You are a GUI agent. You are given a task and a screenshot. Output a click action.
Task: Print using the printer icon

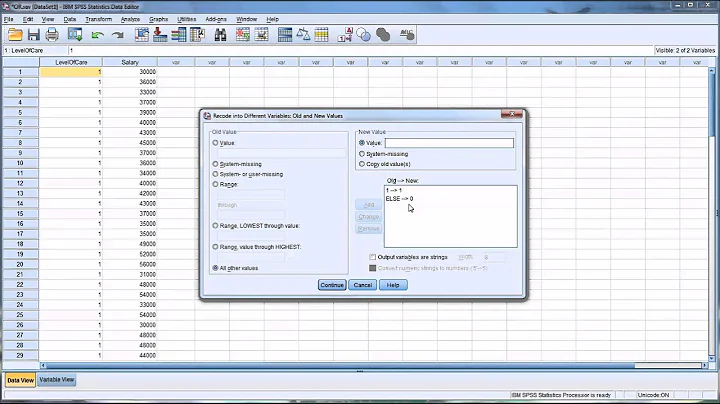52,35
